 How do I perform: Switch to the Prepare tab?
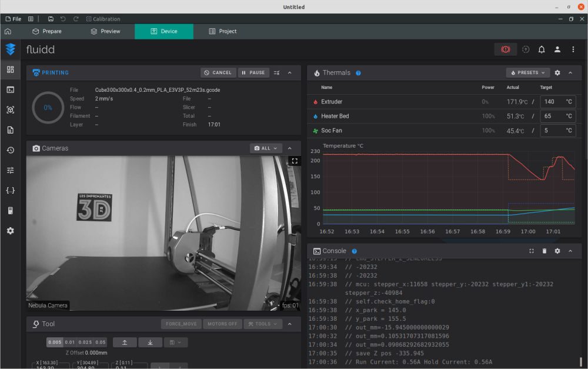click(47, 31)
